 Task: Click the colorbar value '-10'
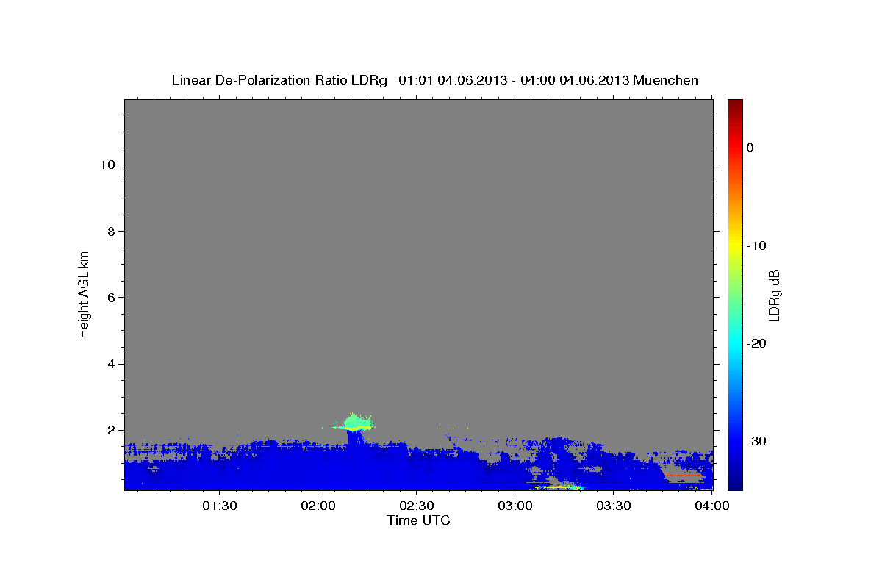tap(756, 245)
